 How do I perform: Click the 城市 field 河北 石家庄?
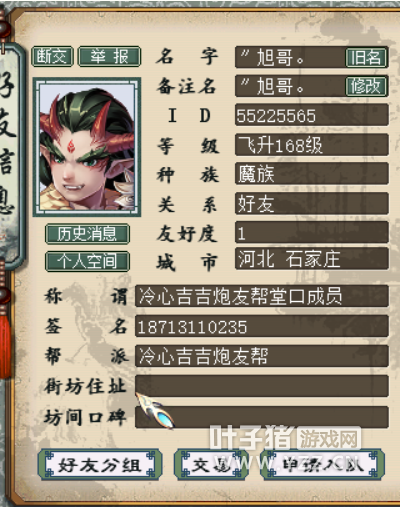(x=312, y=258)
